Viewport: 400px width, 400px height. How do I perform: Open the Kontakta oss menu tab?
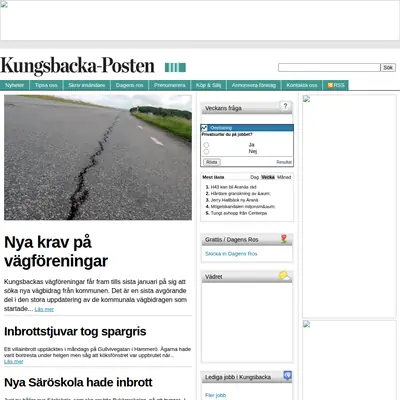(x=302, y=85)
